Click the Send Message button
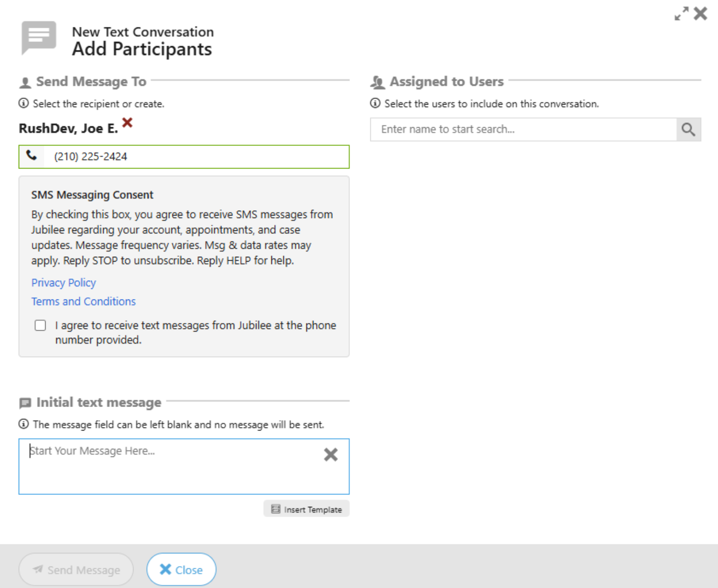 point(76,570)
